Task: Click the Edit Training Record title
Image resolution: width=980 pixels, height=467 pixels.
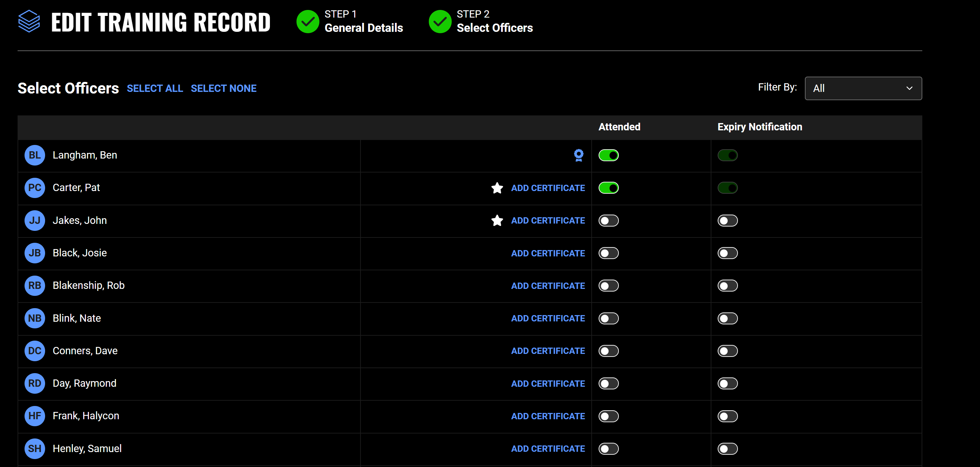Action: (x=161, y=22)
